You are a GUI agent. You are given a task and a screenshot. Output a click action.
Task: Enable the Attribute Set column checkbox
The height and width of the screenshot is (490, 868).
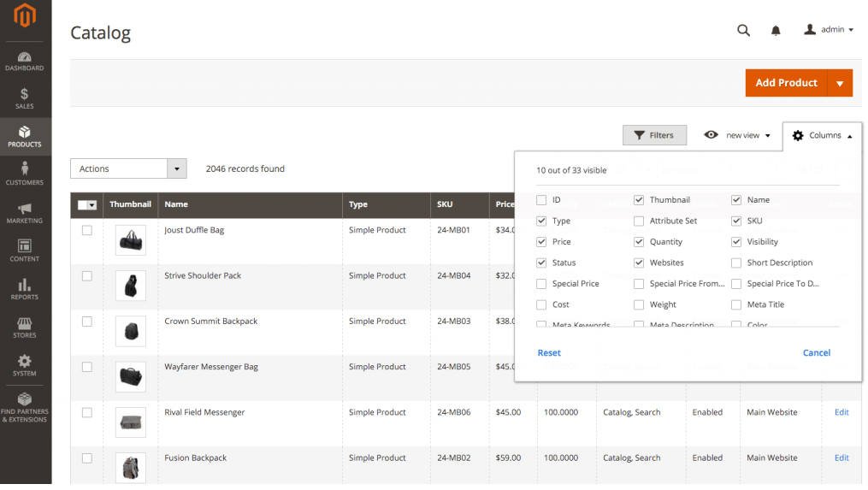click(639, 221)
